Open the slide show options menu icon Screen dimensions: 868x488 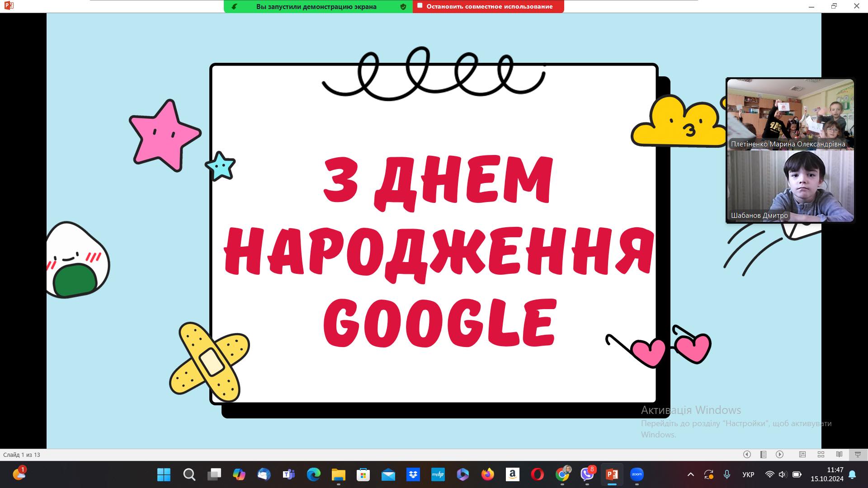click(764, 455)
